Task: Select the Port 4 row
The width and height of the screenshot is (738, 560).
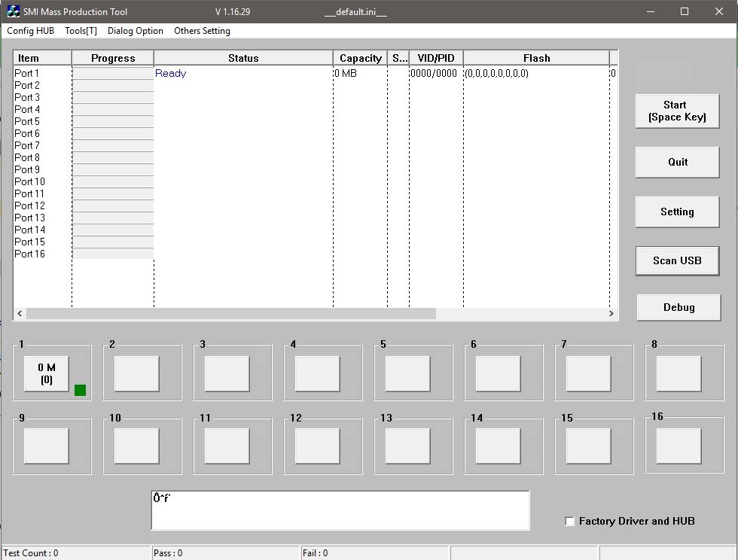Action: pyautogui.click(x=315, y=109)
